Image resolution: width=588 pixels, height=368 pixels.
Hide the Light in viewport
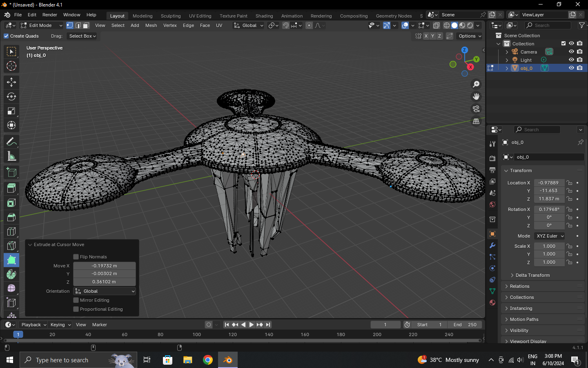[571, 60]
